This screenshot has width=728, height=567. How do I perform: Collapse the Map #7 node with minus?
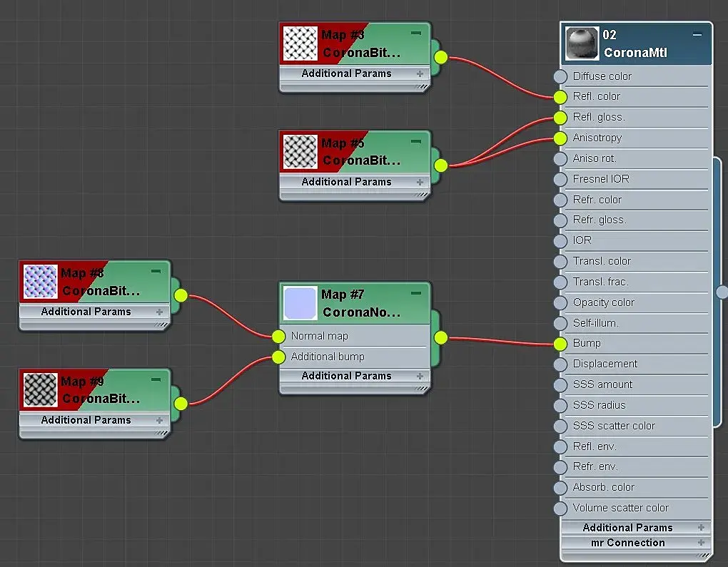click(x=416, y=293)
